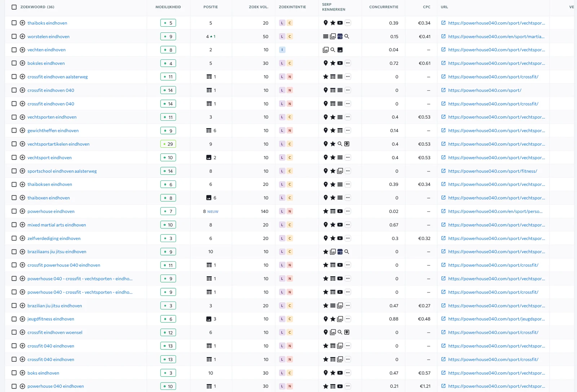The width and height of the screenshot is (577, 392).
Task: Add thaiboks eindhoven via plus icon
Action: point(22,23)
